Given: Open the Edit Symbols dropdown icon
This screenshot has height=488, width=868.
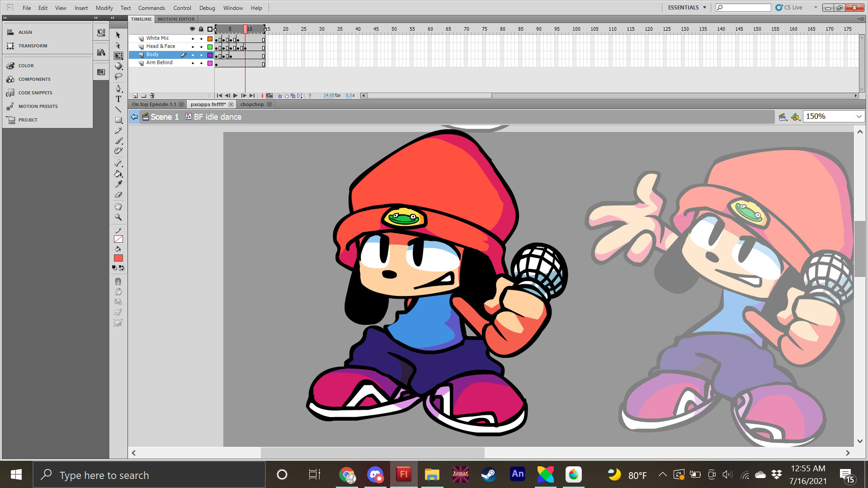Looking at the screenshot, I should click(796, 117).
